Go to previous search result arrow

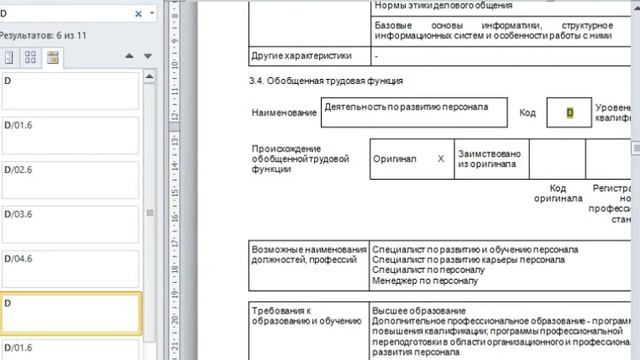tap(129, 56)
